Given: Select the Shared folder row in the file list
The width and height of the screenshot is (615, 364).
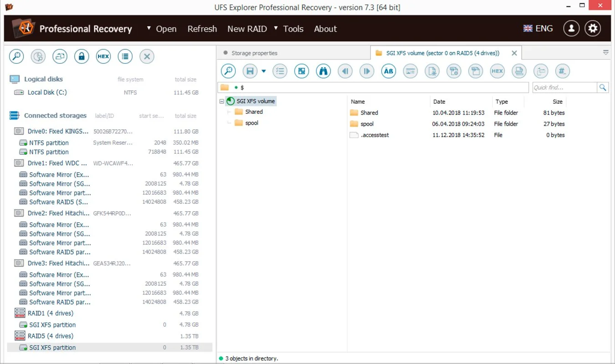Looking at the screenshot, I should (x=457, y=112).
